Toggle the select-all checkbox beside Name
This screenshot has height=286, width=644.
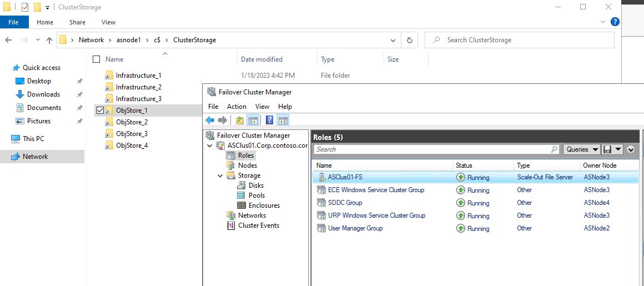tap(97, 59)
